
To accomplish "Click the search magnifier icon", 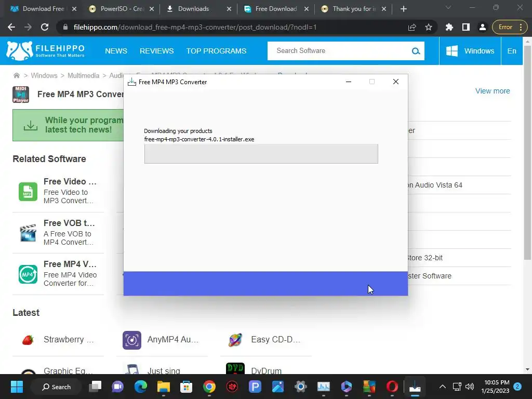I will point(416,51).
